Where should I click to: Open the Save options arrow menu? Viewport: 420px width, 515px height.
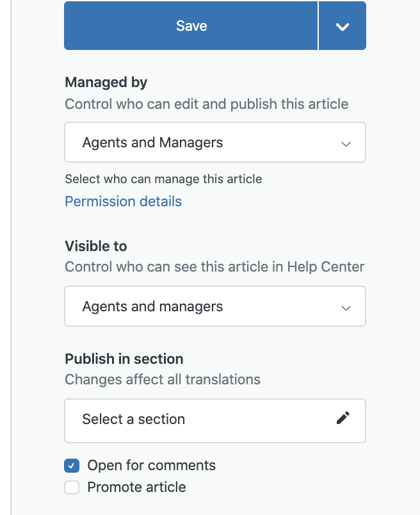point(343,26)
